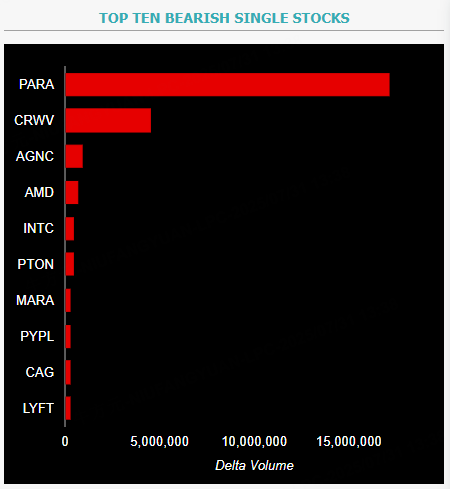
Task: Select the AMD red bar
Action: (x=72, y=192)
